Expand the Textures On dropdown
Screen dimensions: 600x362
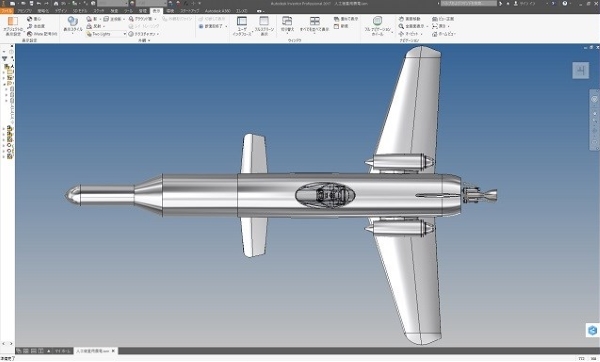[158, 34]
